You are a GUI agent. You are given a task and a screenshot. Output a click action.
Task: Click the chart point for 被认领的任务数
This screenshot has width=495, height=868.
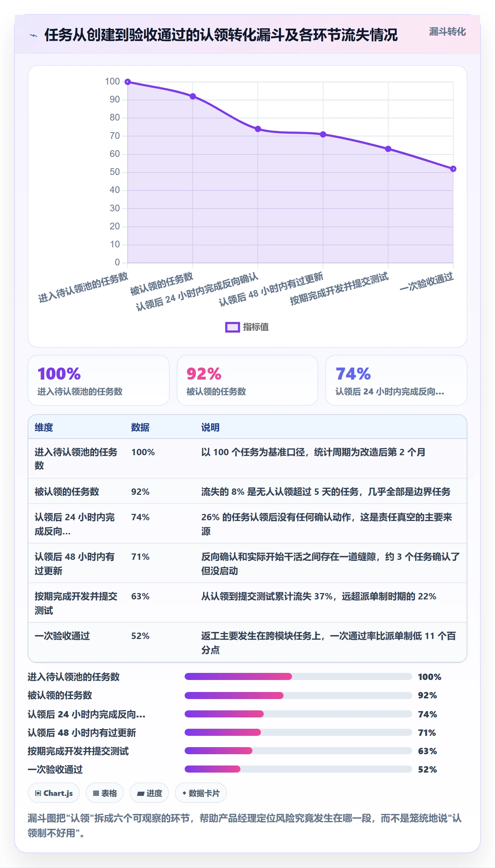[x=193, y=96]
